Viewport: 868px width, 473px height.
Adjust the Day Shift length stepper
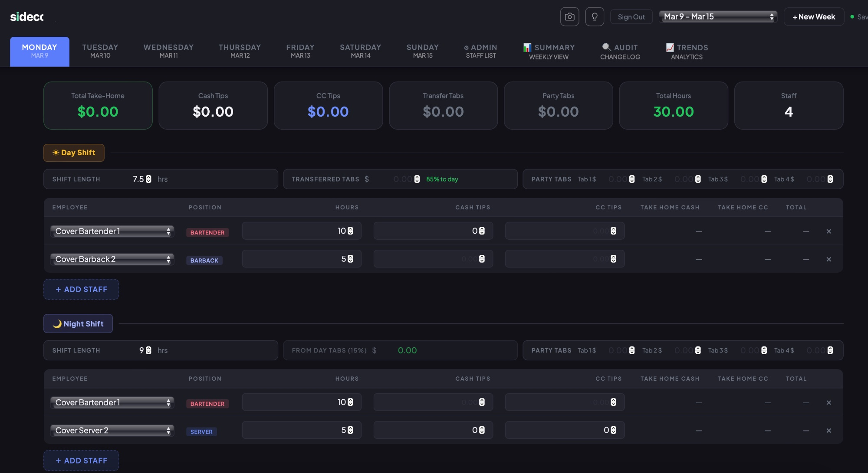pos(148,179)
